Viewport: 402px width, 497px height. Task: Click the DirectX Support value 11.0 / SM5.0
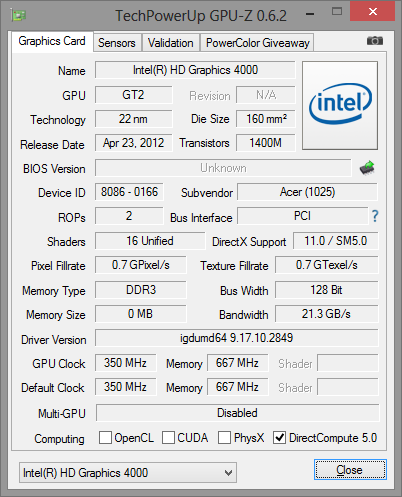[x=336, y=241]
